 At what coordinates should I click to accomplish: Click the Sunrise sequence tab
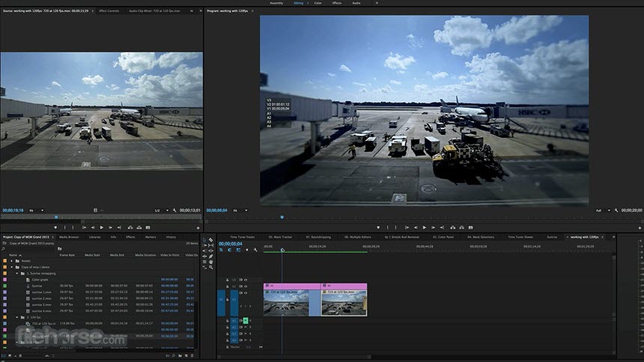coord(552,237)
